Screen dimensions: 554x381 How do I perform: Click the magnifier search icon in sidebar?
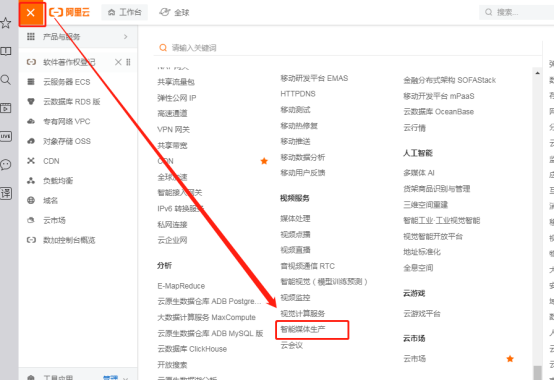tap(6, 80)
